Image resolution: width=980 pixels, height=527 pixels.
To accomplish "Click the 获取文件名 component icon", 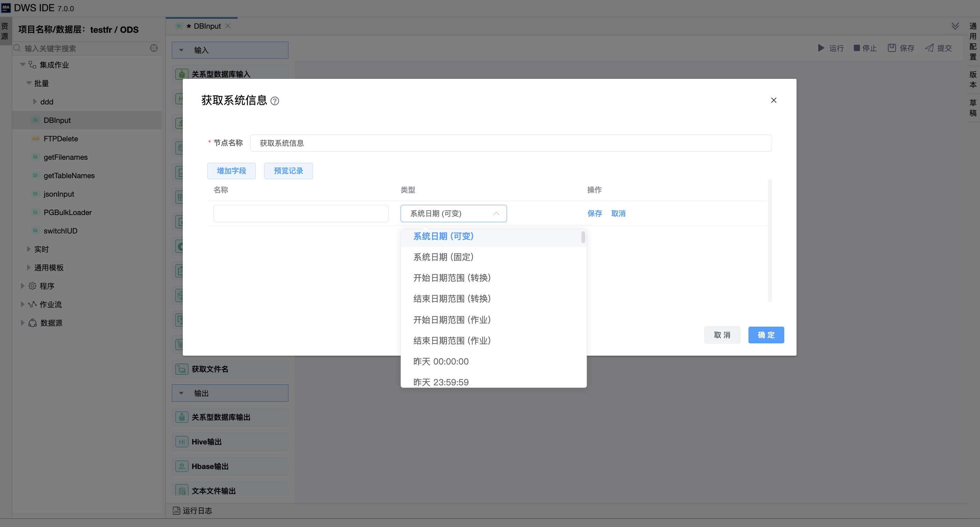I will point(181,369).
